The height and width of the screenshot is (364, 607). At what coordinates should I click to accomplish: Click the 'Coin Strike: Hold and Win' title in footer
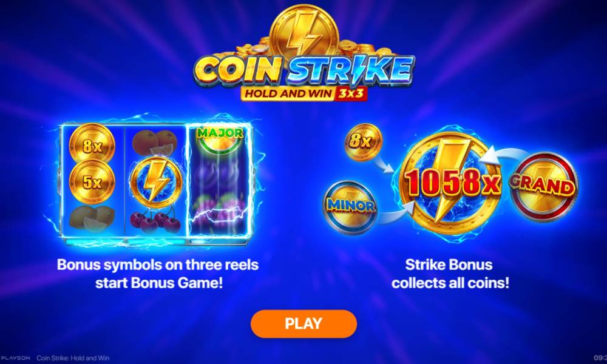point(73,358)
